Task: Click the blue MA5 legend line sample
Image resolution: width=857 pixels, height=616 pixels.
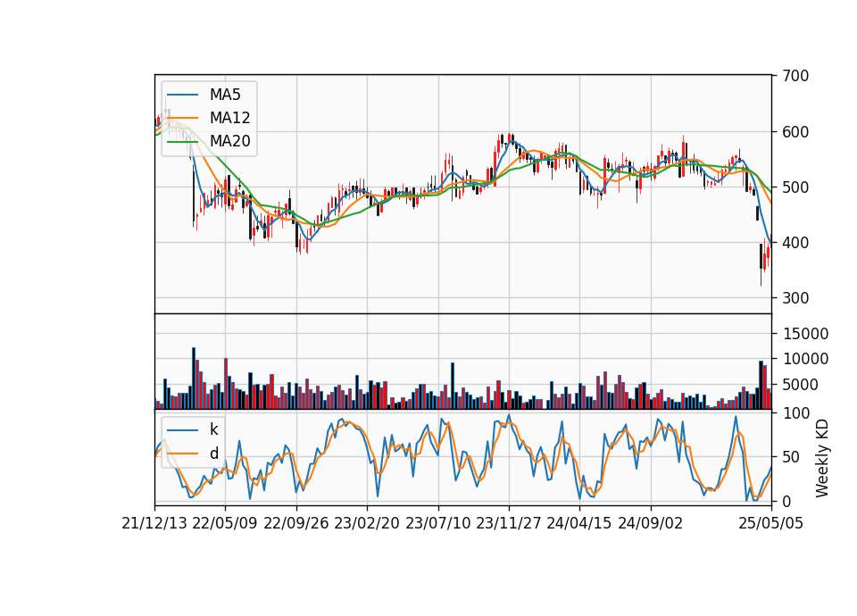Action: pos(182,95)
